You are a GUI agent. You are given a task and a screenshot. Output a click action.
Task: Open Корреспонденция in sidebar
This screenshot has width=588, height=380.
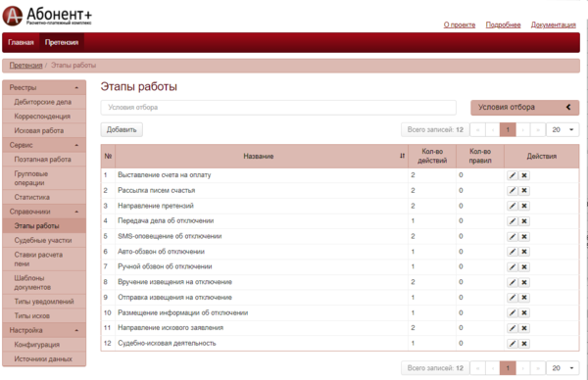pos(44,117)
